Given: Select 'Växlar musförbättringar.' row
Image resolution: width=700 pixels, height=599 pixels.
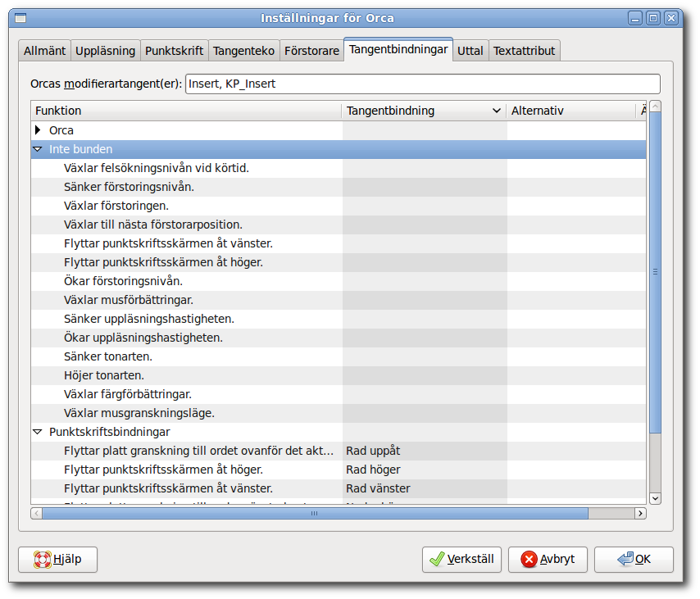Looking at the screenshot, I should coord(339,300).
